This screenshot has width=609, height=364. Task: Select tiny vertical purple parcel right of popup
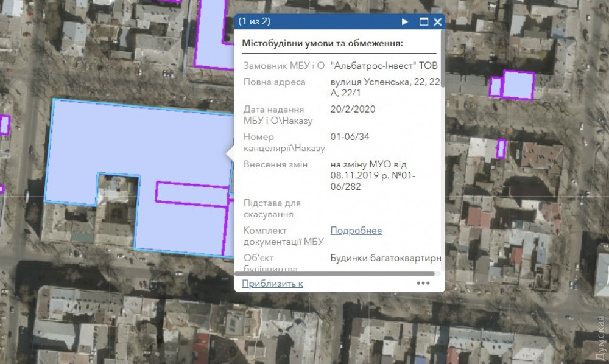click(501, 149)
